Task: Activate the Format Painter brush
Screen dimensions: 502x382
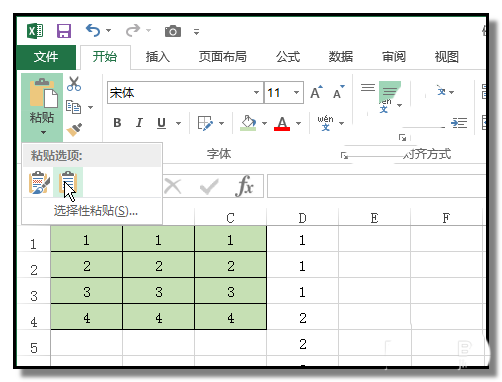Action: coord(74,129)
